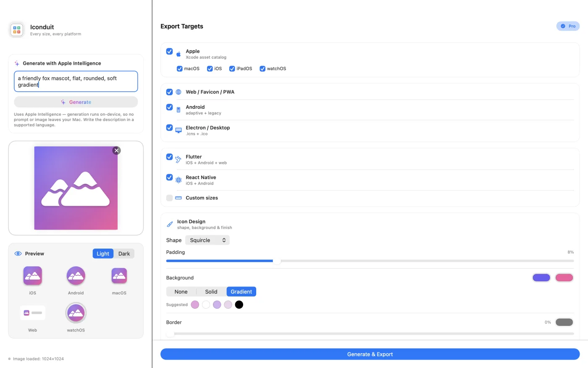Image resolution: width=588 pixels, height=368 pixels.
Task: Click the Flutter bird icon
Action: coord(178,159)
